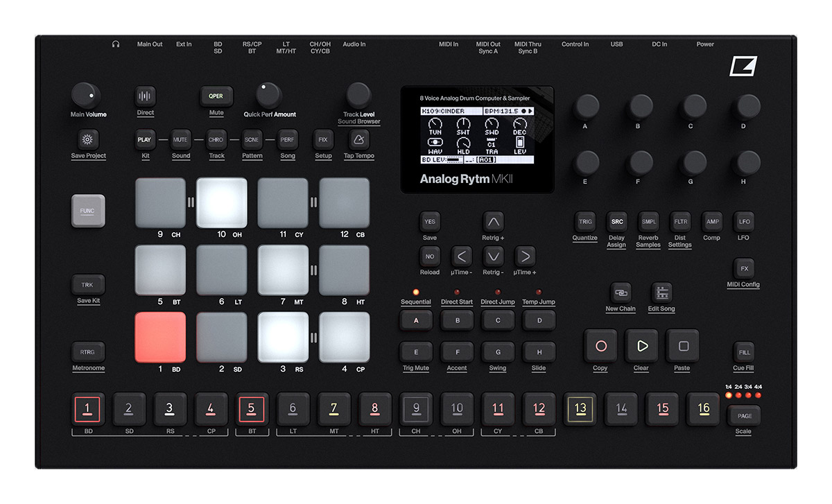Tap the red BD pad 1
Viewport: 832px width, 504px height.
coord(160,338)
